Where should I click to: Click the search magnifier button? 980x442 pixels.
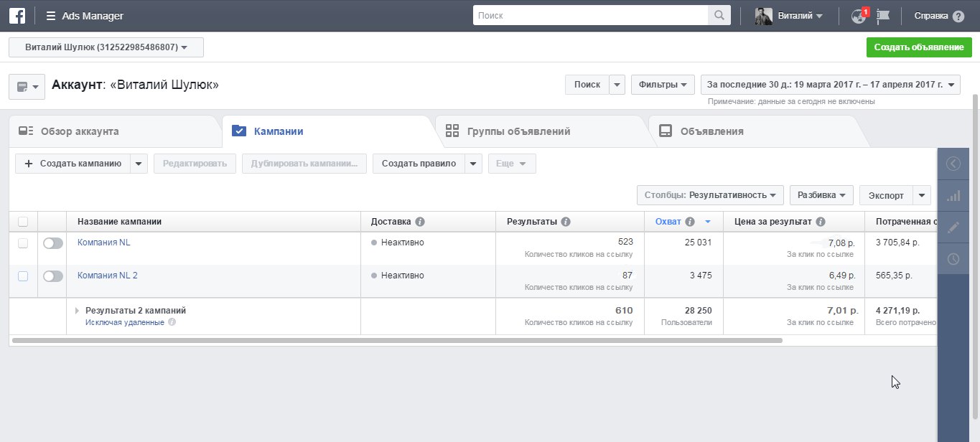(719, 15)
